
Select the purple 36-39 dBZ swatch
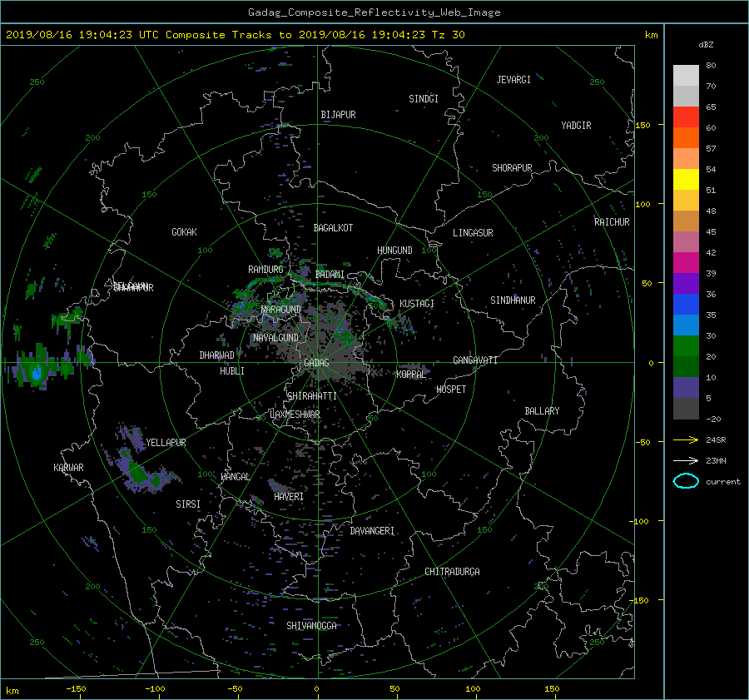click(686, 283)
